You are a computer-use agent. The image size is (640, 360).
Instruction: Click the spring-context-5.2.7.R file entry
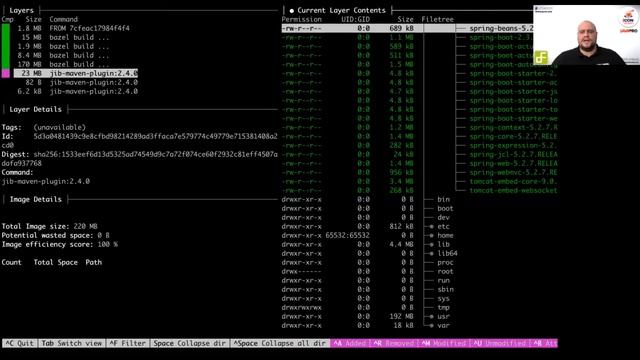(513, 127)
